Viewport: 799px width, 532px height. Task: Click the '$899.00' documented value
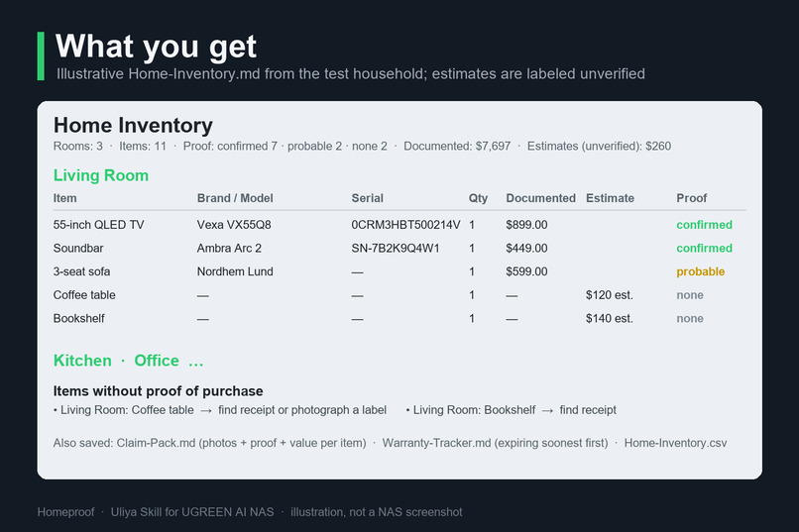pyautogui.click(x=526, y=225)
